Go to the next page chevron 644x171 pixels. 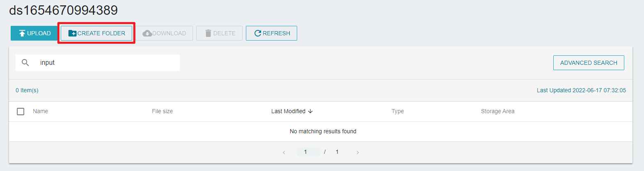[358, 153]
